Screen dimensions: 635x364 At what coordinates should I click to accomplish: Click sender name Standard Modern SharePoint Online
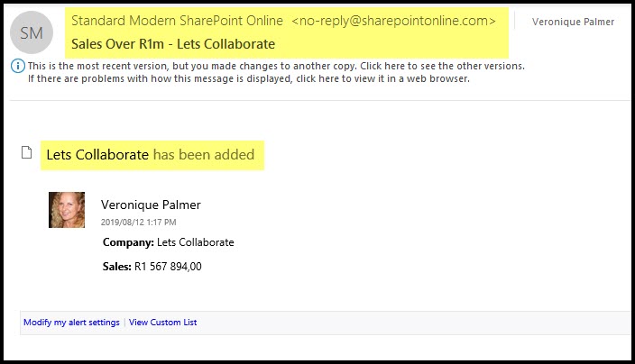click(x=177, y=20)
